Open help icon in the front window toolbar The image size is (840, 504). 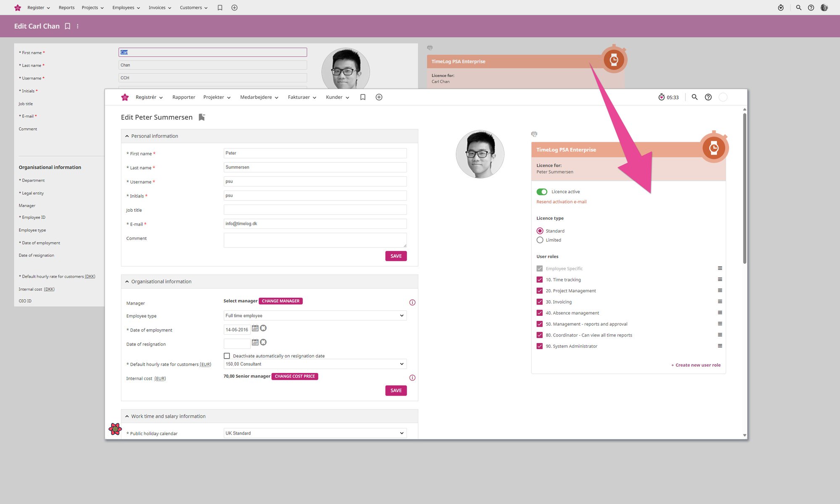click(x=708, y=97)
